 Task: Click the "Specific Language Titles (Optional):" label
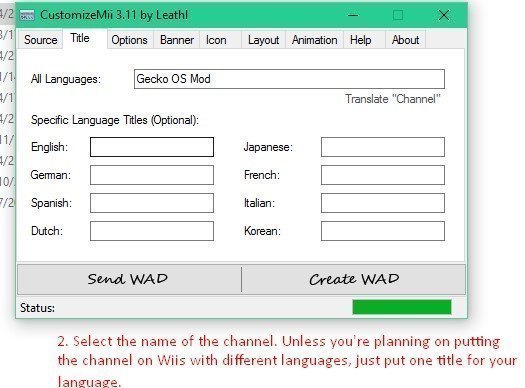(x=115, y=120)
